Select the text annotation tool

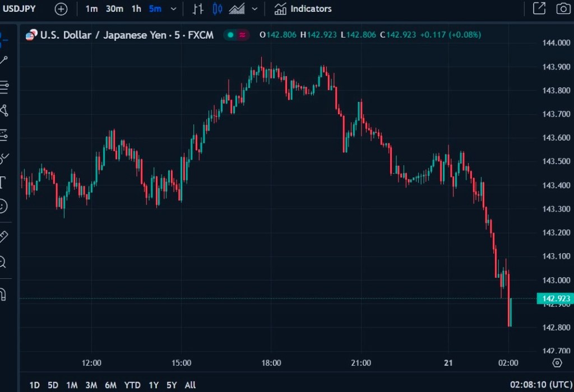(2, 182)
